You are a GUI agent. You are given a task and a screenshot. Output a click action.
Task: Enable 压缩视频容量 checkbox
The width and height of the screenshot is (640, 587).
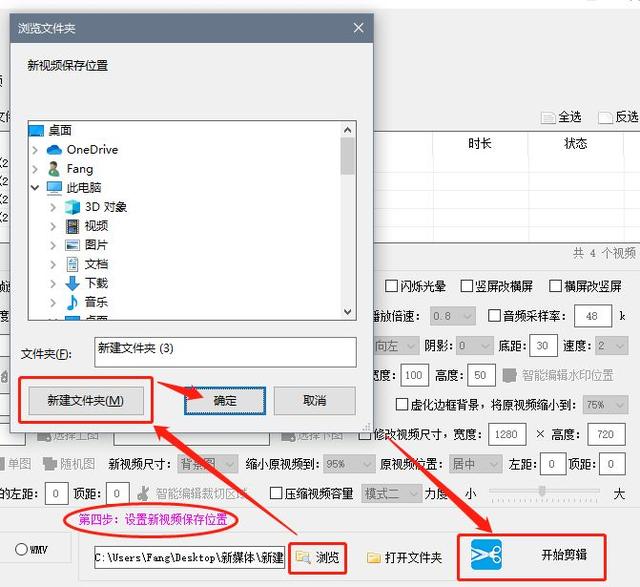point(276,494)
